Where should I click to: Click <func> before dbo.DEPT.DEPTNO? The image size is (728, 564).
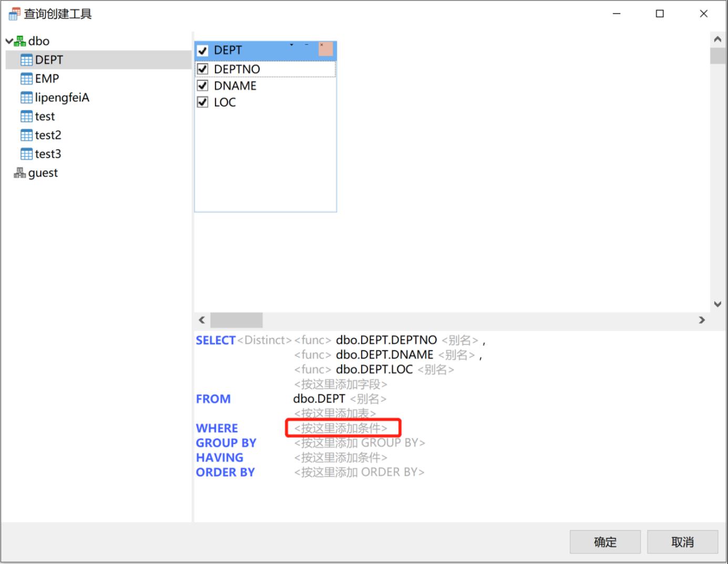pos(313,340)
